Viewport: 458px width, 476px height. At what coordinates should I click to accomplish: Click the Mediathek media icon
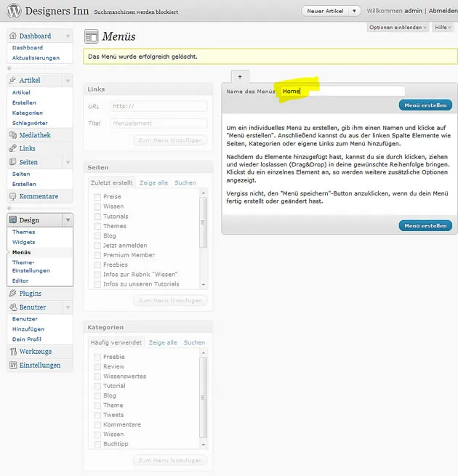13,135
